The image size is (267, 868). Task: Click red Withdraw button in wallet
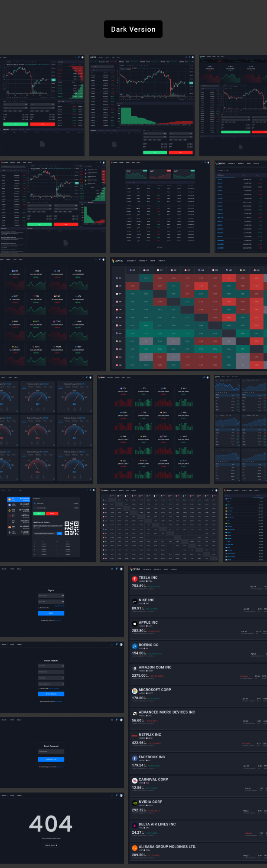pos(52,513)
